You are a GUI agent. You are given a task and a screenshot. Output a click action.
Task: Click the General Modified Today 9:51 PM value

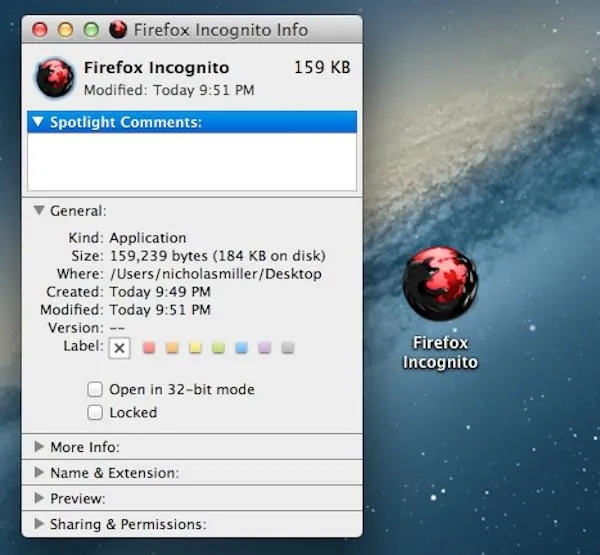coord(160,310)
